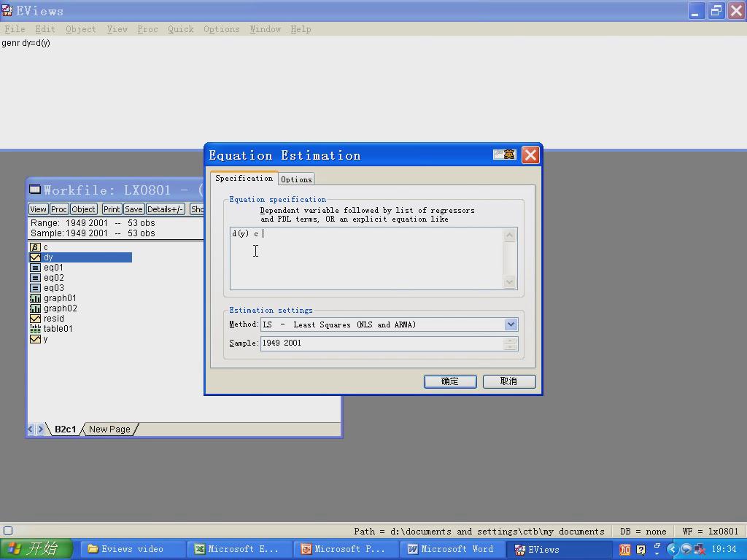This screenshot has height=560, width=747.
Task: Click the status bar checkbox icon
Action: coord(8,531)
